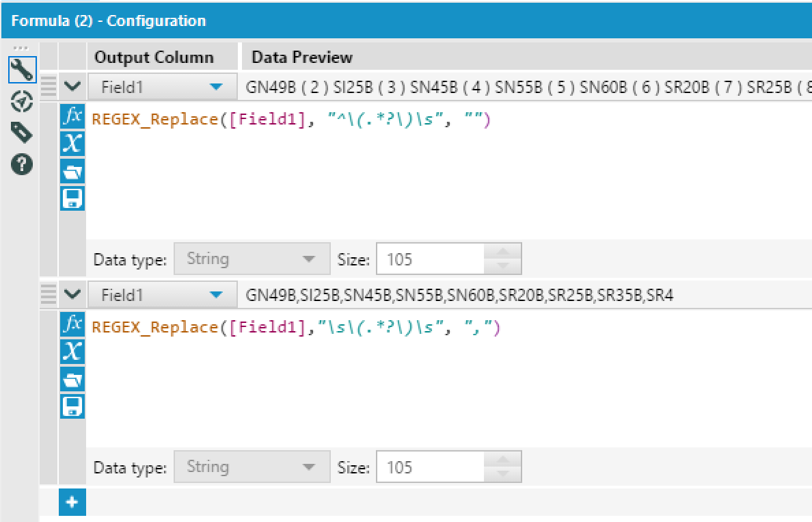Viewport: 812px width, 522px height.
Task: Save the second expression with floppy icon
Action: pyautogui.click(x=72, y=406)
